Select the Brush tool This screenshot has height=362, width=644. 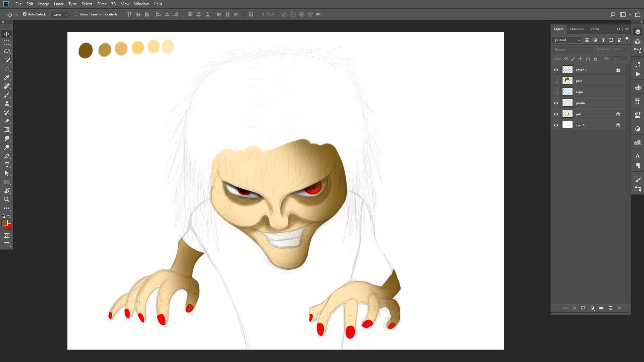(7, 95)
